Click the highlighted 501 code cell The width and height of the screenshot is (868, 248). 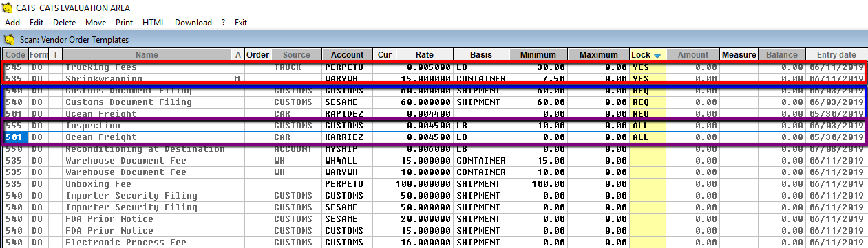tap(15, 137)
